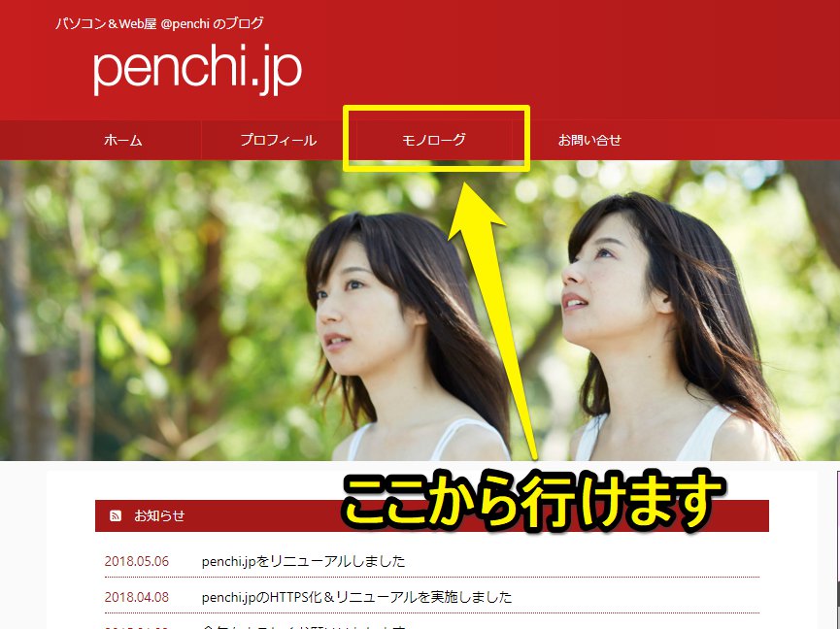Go to the お問い合せ contact page
This screenshot has height=629, width=840.
coord(590,139)
